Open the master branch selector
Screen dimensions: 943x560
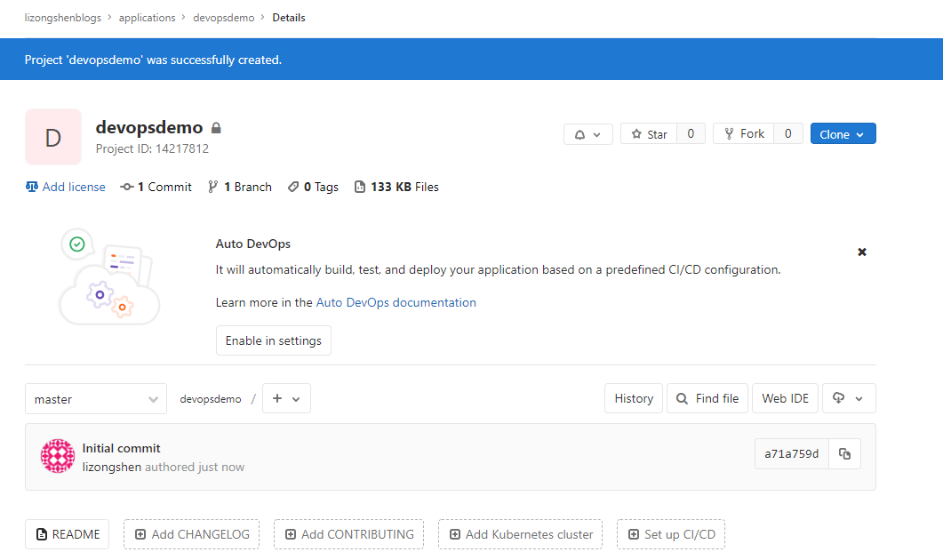[x=96, y=399]
